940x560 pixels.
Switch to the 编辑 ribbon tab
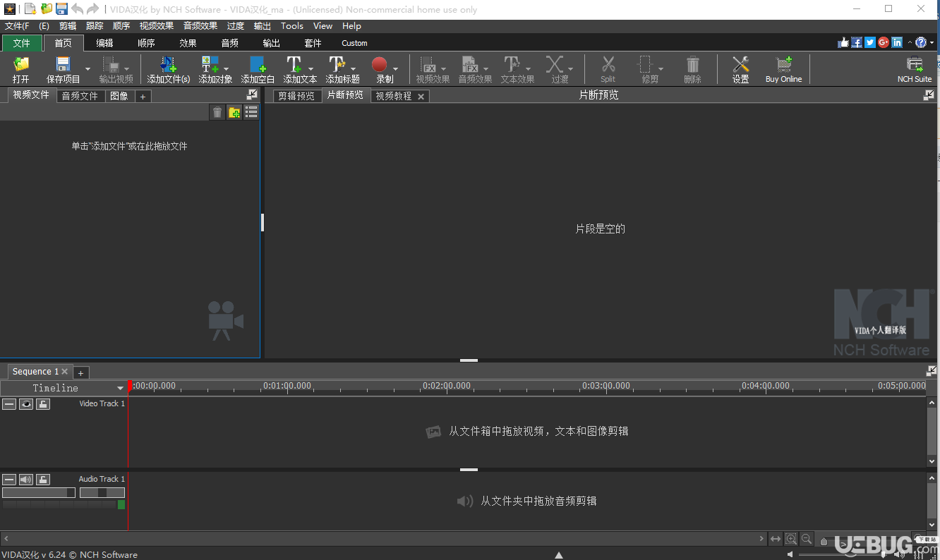pos(104,43)
